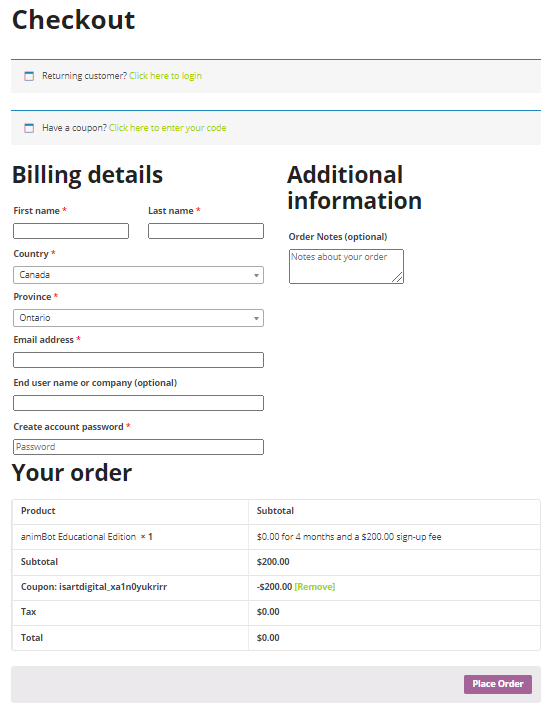Screen dimensions: 548x722
Task: Click the Country dropdown arrow
Action: [x=257, y=275]
